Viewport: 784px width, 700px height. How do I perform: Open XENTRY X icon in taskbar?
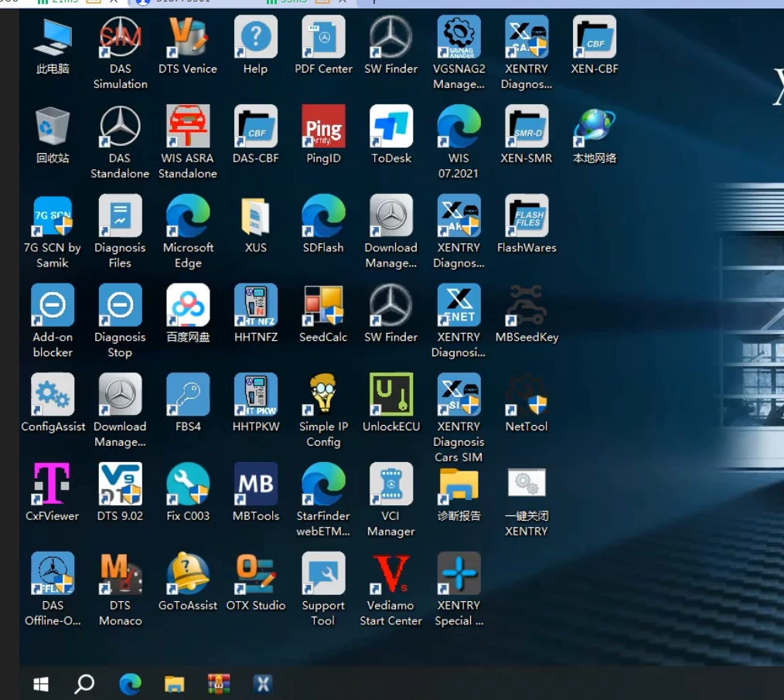point(263,684)
